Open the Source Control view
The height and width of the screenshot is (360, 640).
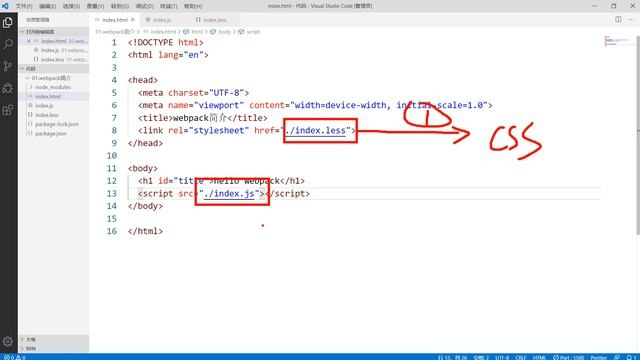pos(8,66)
